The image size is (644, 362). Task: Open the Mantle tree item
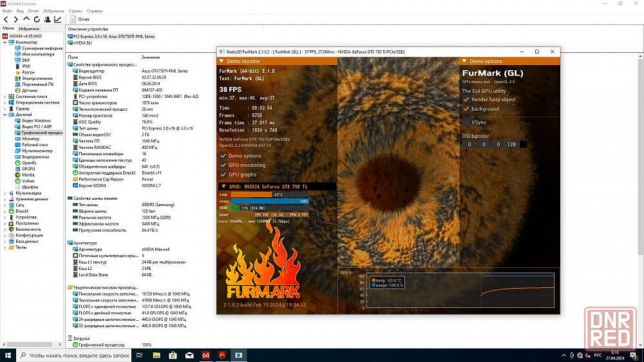pyautogui.click(x=24, y=175)
